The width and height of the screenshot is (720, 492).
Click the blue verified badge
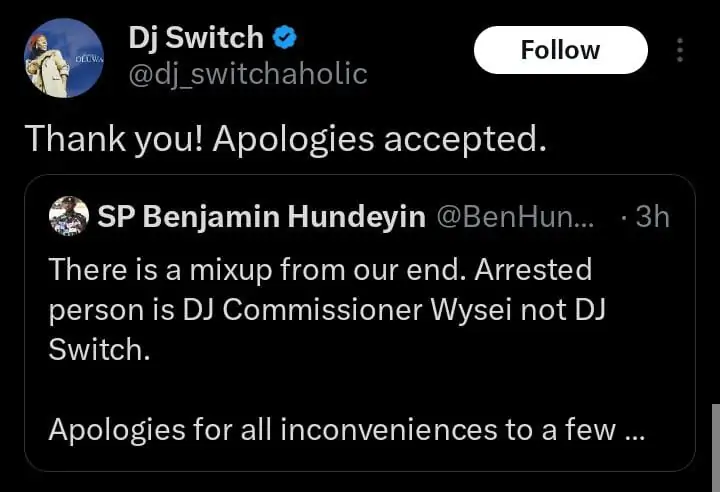(285, 39)
